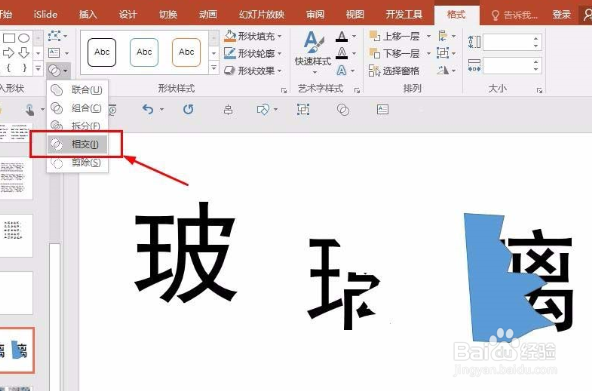Image resolution: width=592 pixels, height=391 pixels.
Task: Expand the shapes gallery more arrow
Action: click(38, 68)
